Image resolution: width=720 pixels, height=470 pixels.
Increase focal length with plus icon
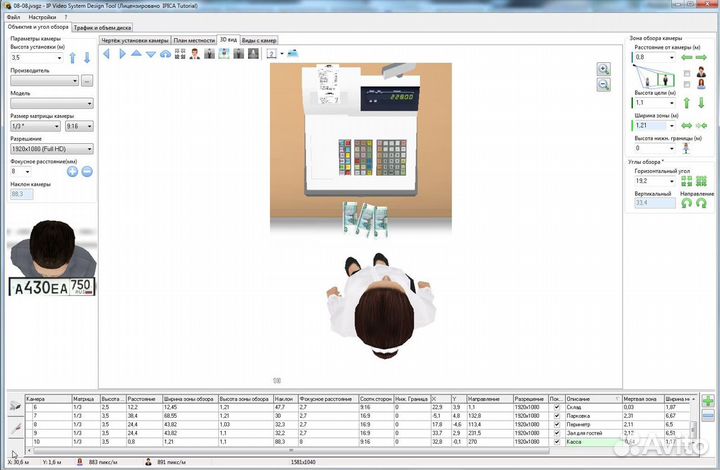click(x=72, y=171)
